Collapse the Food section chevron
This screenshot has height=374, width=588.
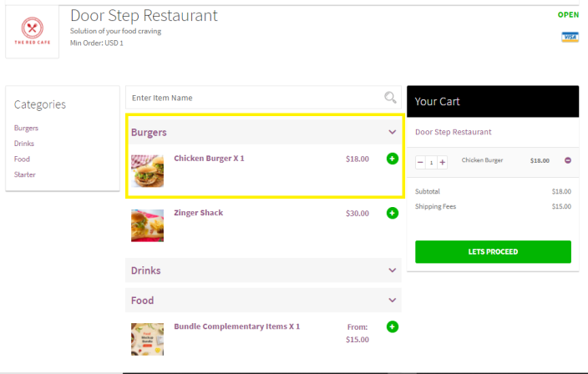click(x=393, y=300)
